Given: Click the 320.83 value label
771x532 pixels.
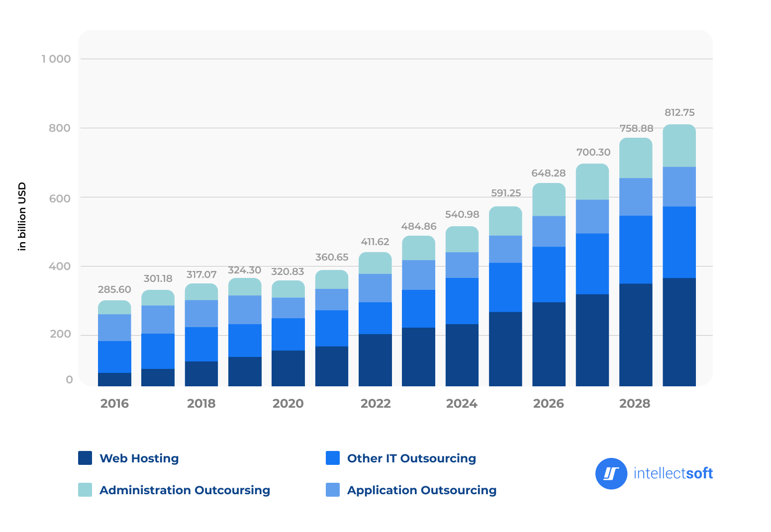Looking at the screenshot, I should pos(288,271).
